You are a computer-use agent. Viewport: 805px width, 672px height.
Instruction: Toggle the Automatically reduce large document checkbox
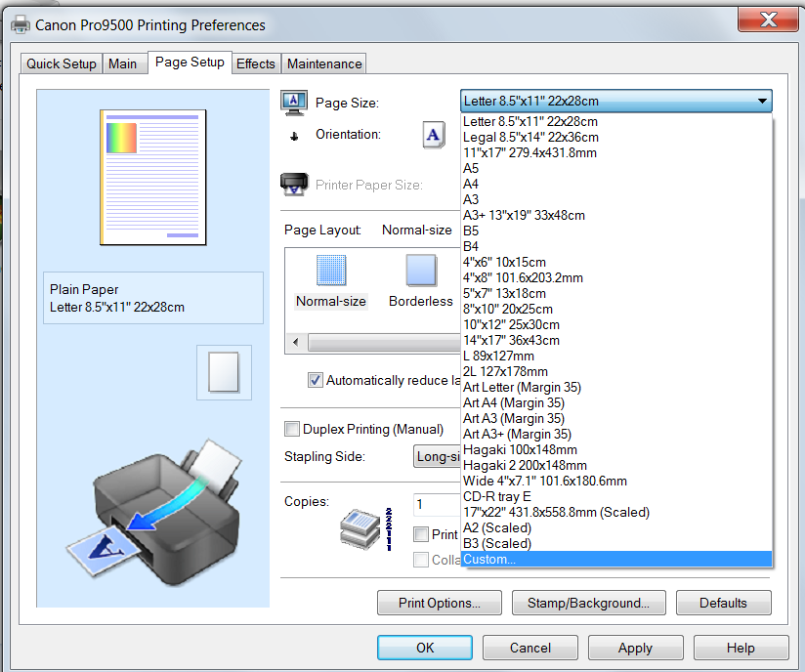[x=315, y=380]
